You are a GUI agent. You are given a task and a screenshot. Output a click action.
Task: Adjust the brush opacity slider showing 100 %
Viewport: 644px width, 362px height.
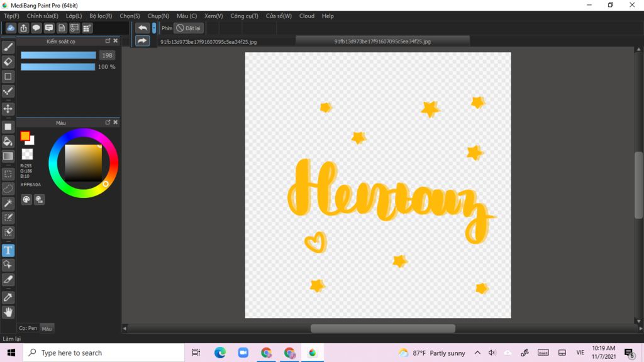pyautogui.click(x=58, y=67)
